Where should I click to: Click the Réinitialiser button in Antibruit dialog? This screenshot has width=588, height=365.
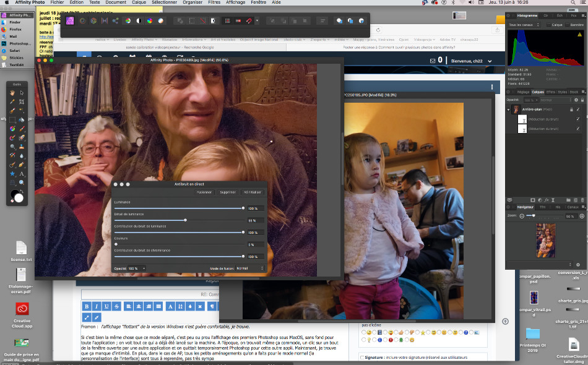(253, 192)
